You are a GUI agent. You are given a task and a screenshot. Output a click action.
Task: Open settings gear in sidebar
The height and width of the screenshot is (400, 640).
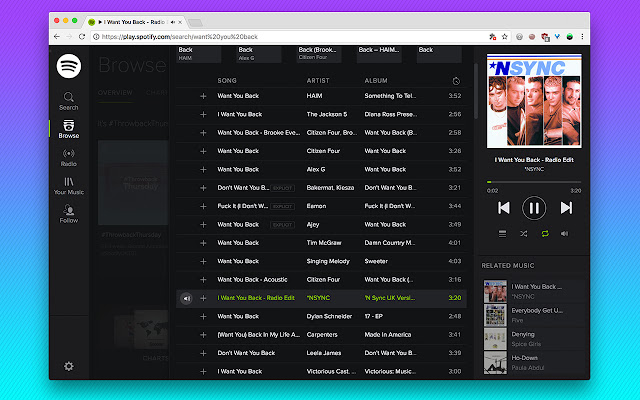pyautogui.click(x=69, y=366)
